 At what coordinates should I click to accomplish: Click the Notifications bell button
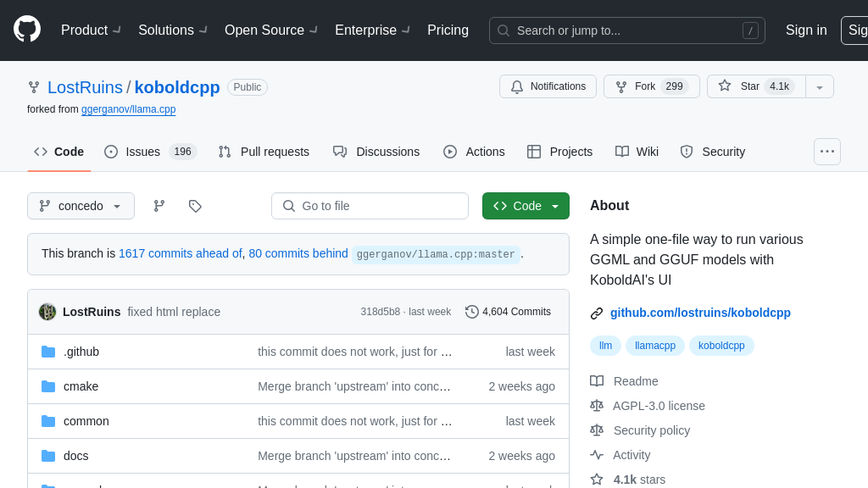click(548, 86)
